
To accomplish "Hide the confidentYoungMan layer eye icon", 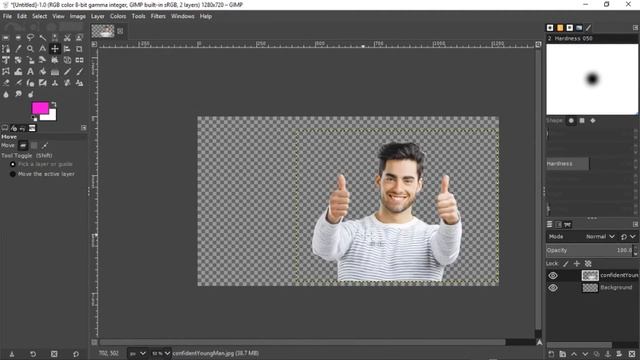I will tap(553, 276).
